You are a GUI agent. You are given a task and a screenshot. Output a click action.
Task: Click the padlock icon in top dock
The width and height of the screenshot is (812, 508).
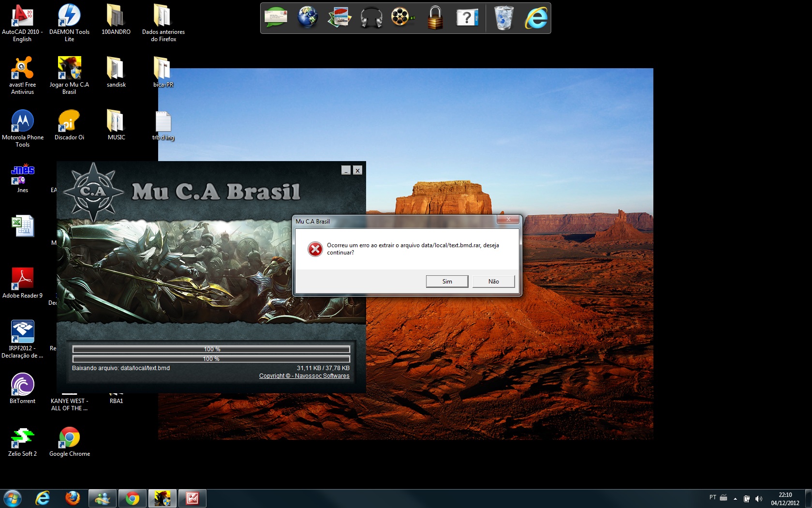click(x=435, y=18)
